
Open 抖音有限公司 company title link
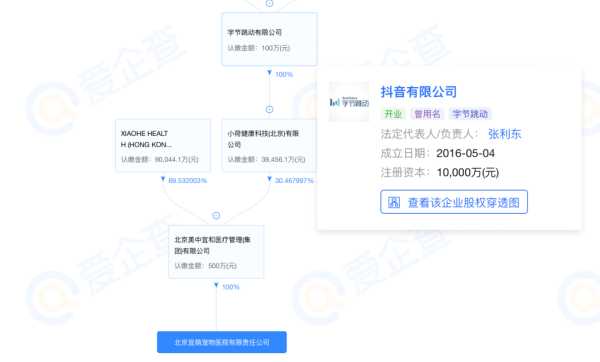point(419,92)
